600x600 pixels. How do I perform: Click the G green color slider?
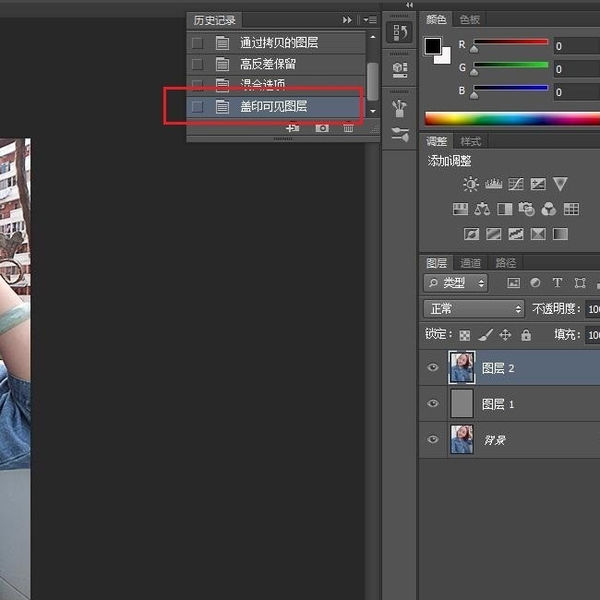click(x=511, y=66)
